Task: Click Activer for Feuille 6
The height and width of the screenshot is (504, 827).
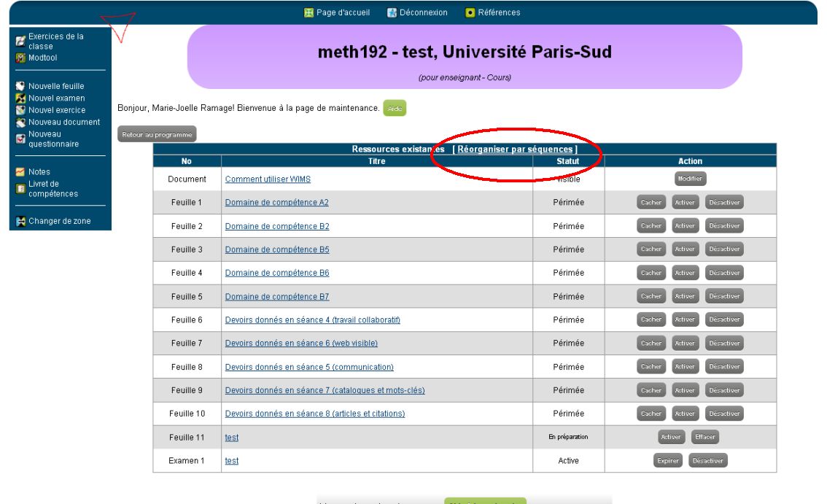Action: click(x=685, y=319)
